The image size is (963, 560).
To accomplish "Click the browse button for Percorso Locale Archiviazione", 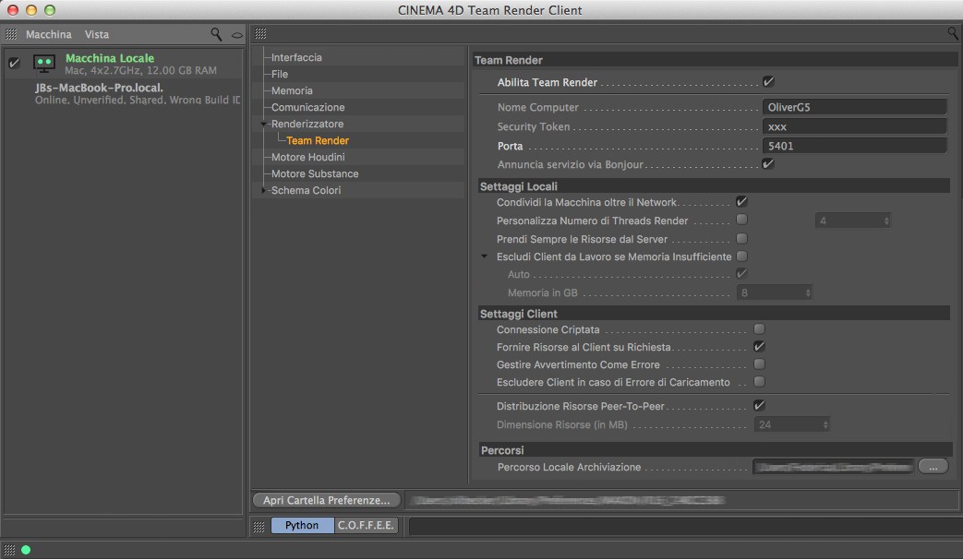I will [933, 467].
